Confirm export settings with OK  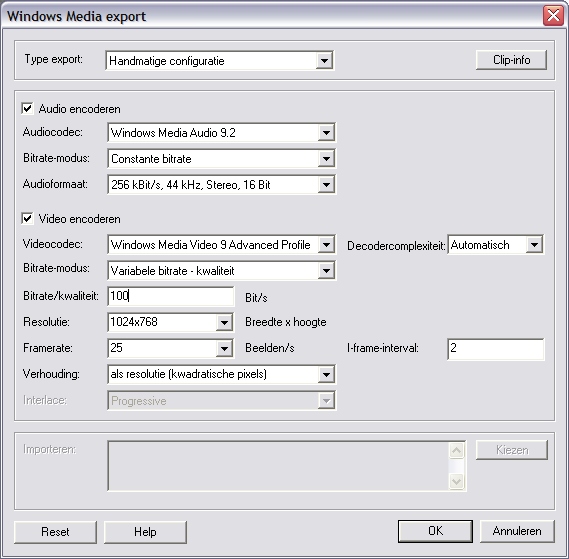(435, 531)
